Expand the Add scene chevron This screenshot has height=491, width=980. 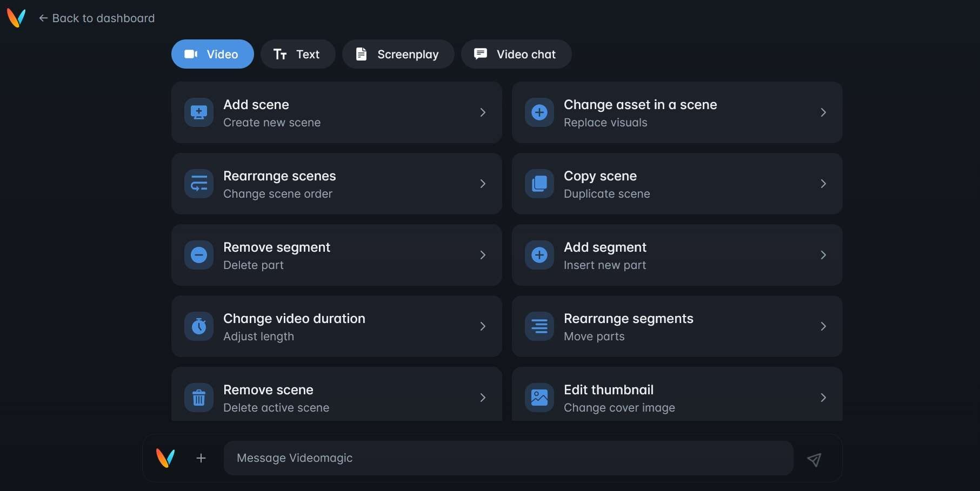click(483, 112)
